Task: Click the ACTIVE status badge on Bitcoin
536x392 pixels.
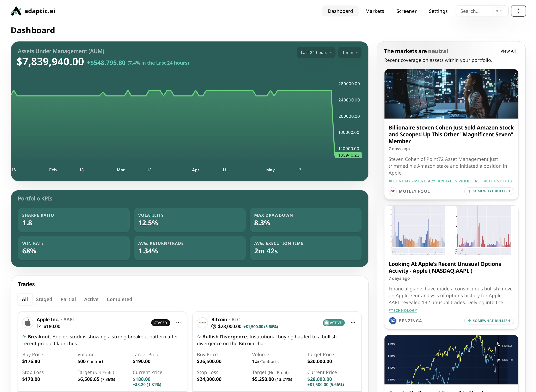Action: click(333, 323)
